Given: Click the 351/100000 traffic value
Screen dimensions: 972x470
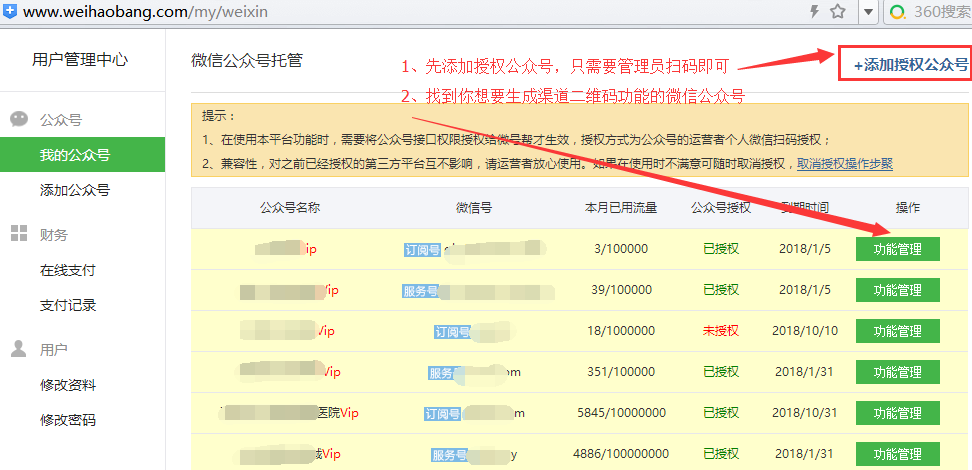Looking at the screenshot, I should coord(621,372).
